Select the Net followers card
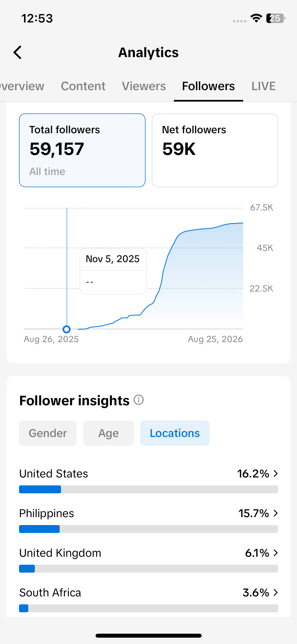This screenshot has width=297, height=644. point(215,150)
